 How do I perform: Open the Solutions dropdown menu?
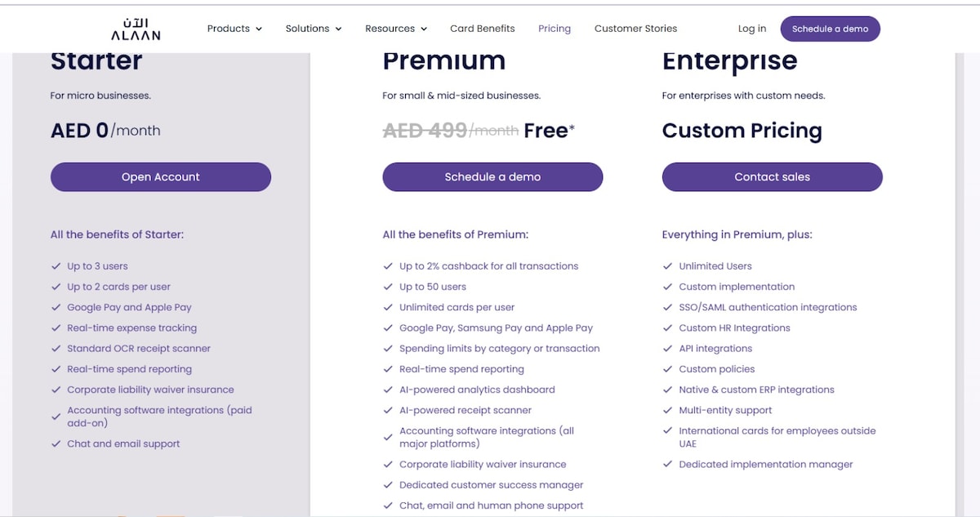(x=314, y=29)
